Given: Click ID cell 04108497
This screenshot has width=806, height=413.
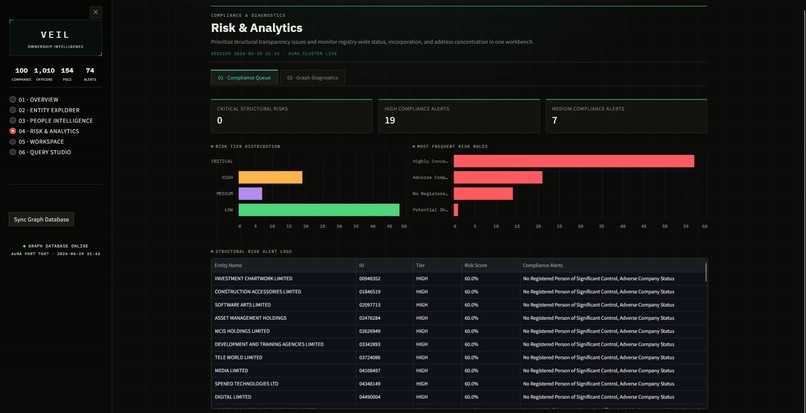Looking at the screenshot, I should pyautogui.click(x=384, y=370).
